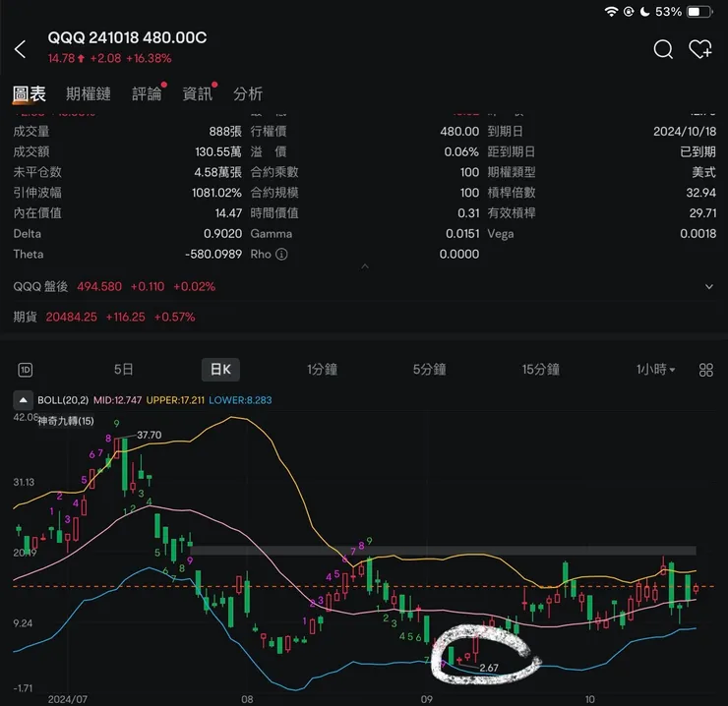Tap the battery indicator in status bar
This screenshot has height=706, width=728.
[x=700, y=12]
